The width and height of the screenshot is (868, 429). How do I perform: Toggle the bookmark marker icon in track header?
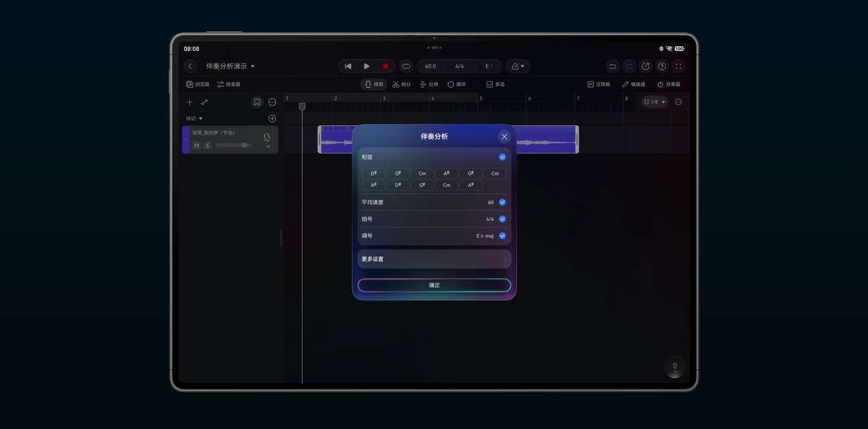tap(257, 102)
